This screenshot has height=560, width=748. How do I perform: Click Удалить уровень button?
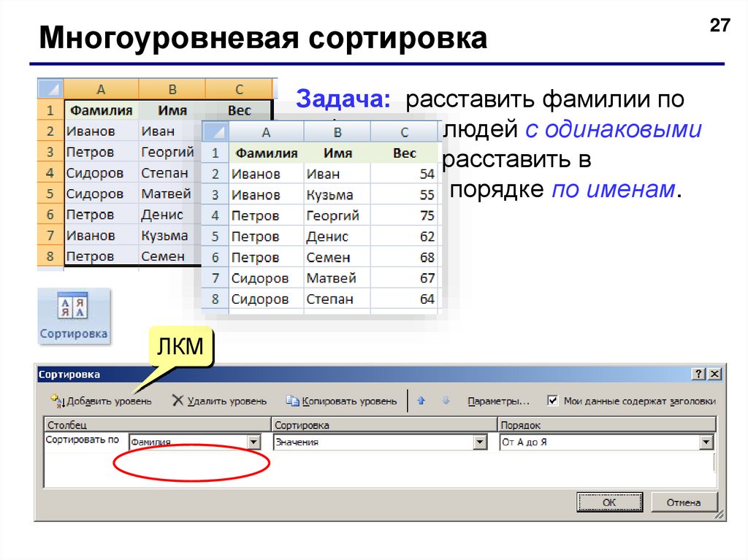tap(219, 401)
